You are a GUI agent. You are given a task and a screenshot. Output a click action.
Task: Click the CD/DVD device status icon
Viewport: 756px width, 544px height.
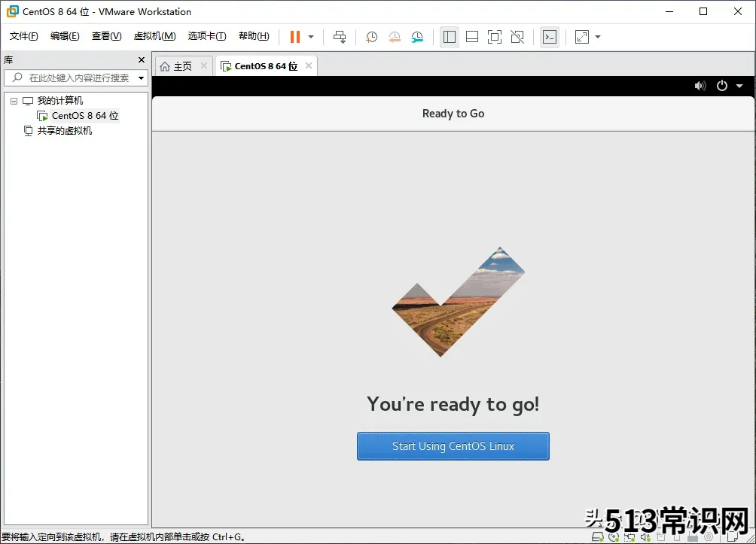(614, 537)
